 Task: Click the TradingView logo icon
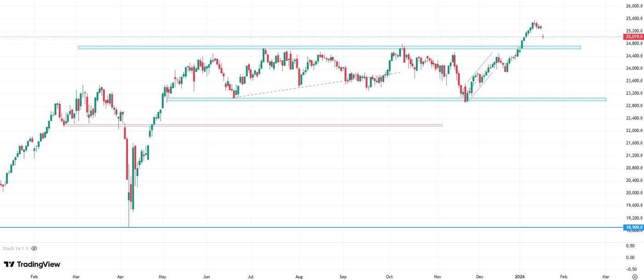[10, 264]
